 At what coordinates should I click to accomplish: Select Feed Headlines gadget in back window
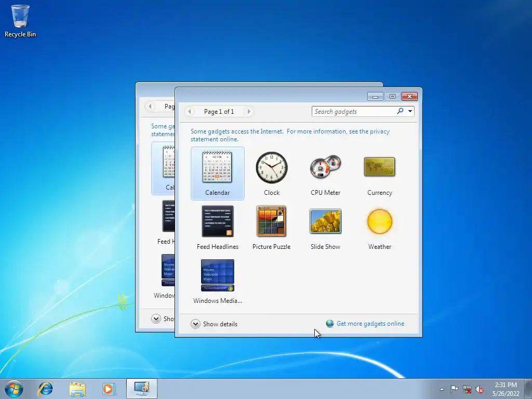(166, 222)
